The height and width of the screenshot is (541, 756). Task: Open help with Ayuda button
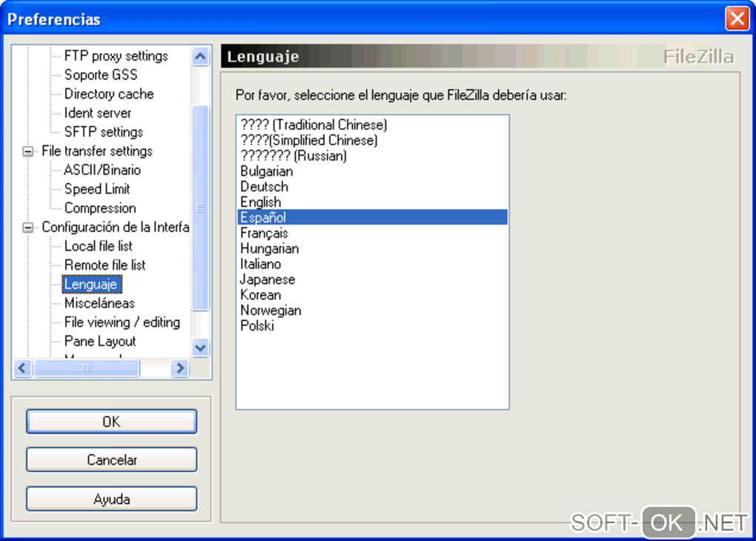[x=111, y=499]
